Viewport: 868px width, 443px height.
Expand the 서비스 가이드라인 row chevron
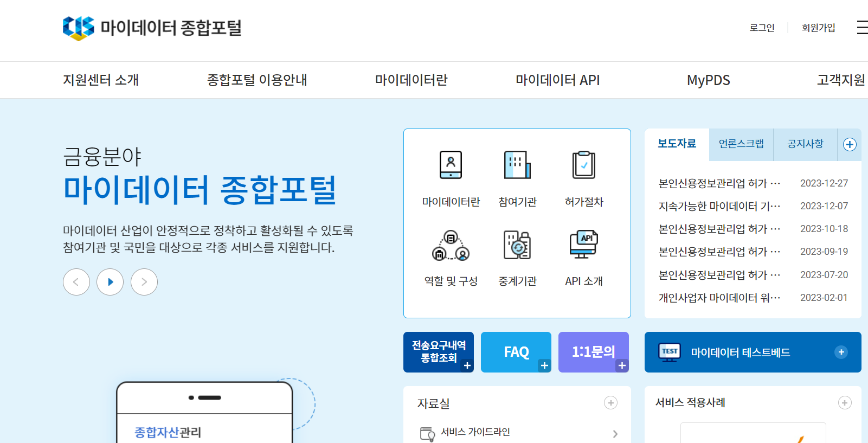pyautogui.click(x=615, y=434)
